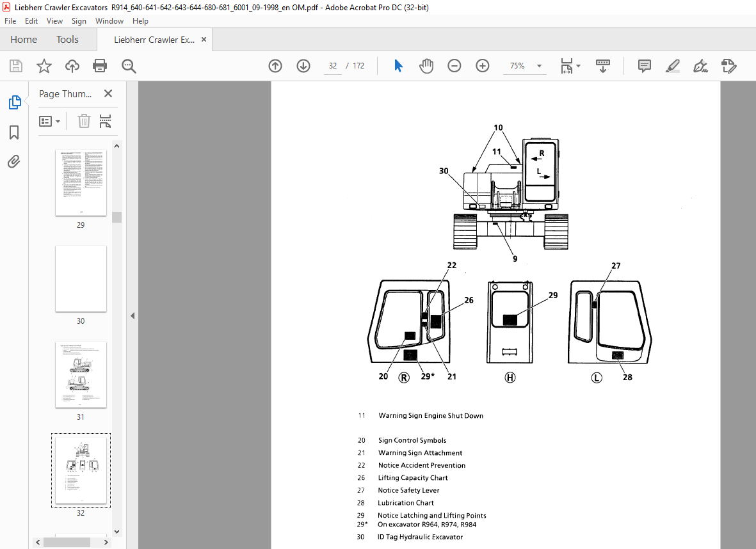Open the Find text search tool
Screen dimensions: 756x549
tap(129, 66)
